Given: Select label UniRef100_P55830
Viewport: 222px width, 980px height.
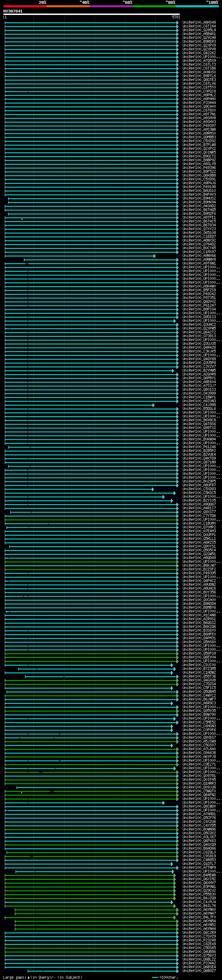Looking at the screenshot, I should [199, 894].
